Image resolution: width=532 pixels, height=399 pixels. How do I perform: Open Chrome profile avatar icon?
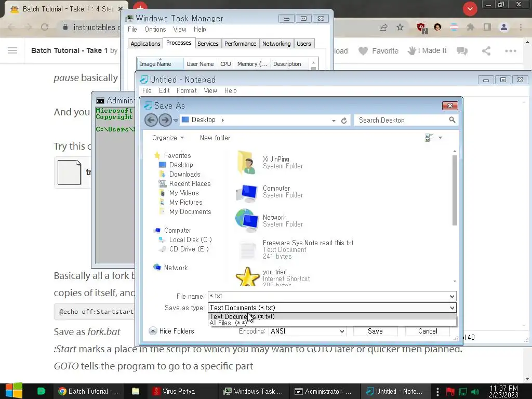coord(504,27)
